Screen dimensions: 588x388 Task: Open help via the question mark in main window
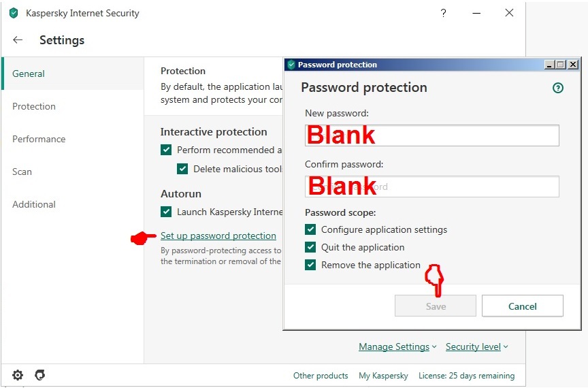[x=443, y=13]
